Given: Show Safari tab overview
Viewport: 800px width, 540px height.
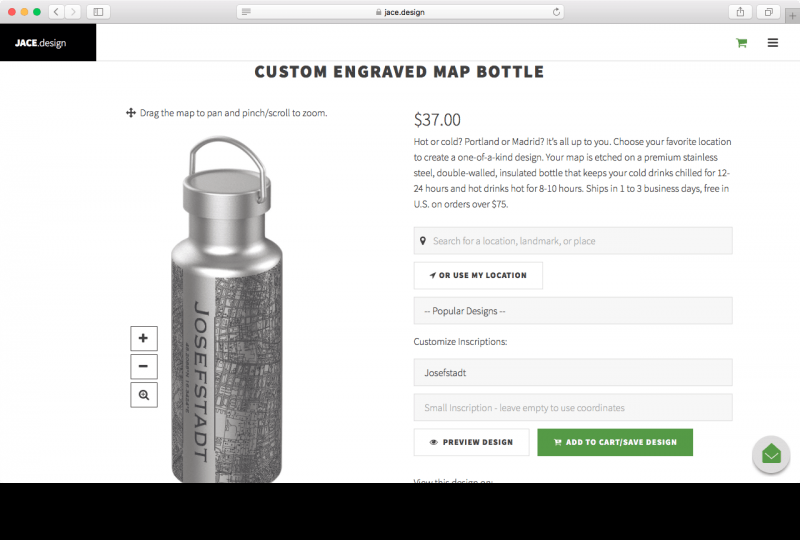Looking at the screenshot, I should pyautogui.click(x=768, y=12).
